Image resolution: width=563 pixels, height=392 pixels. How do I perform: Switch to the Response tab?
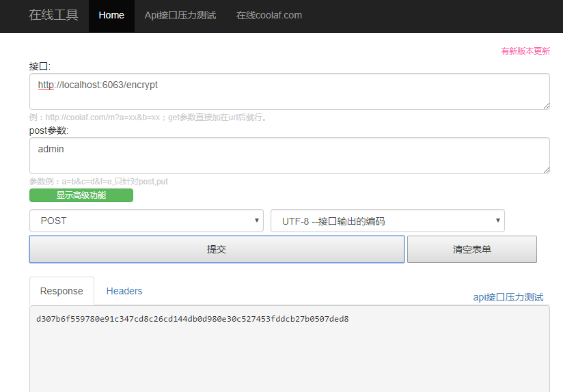[x=61, y=291]
